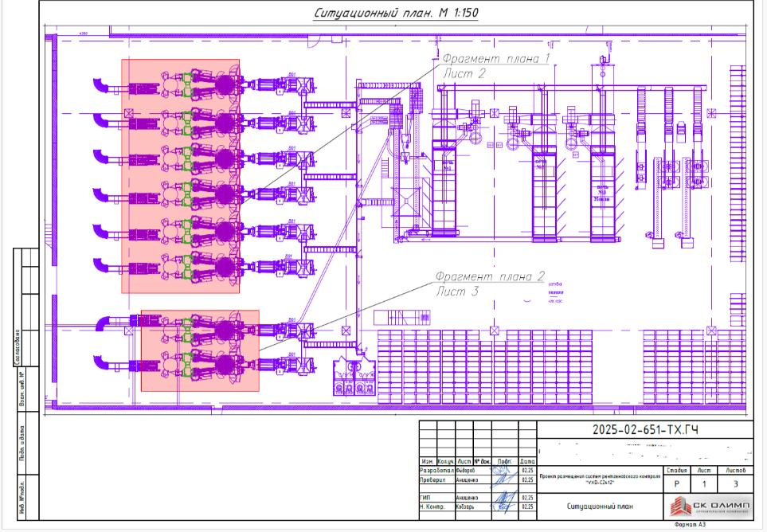Click the upper red highlighted fragment area
Viewport: 767px width, 532px height.
click(x=181, y=176)
